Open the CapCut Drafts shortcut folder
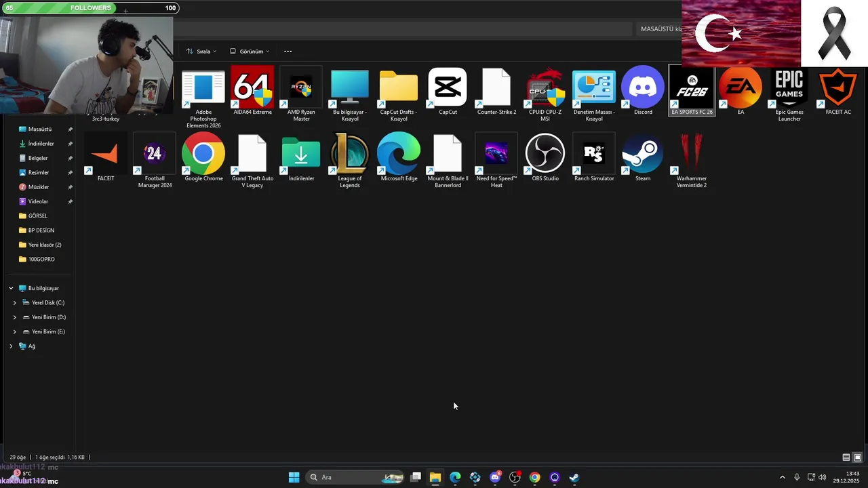Screen dimensions: 868x488 [x=399, y=94]
